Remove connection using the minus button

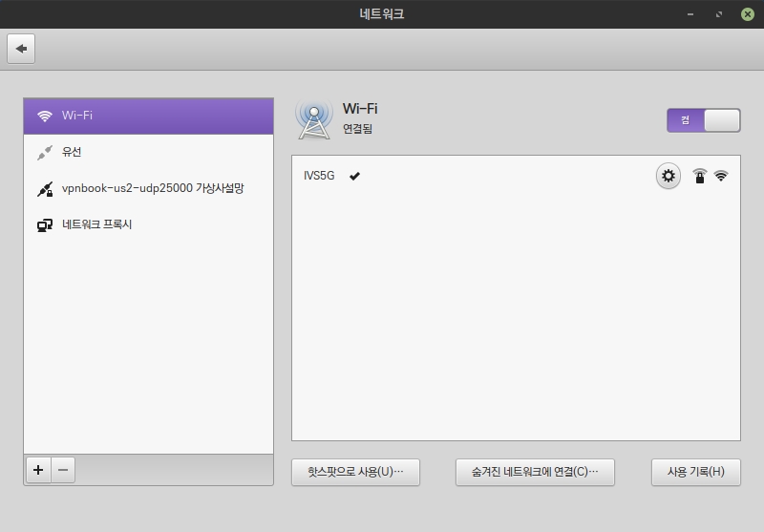tap(63, 469)
